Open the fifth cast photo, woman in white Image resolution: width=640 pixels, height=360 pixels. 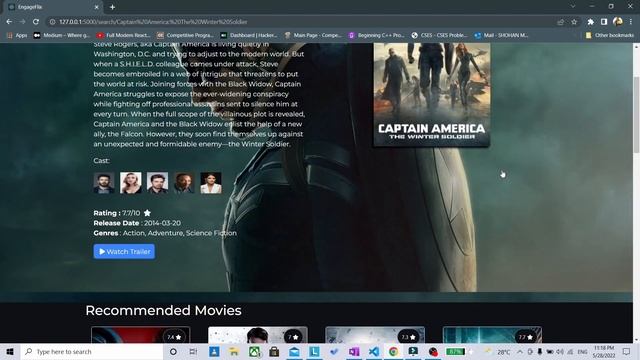click(x=211, y=182)
